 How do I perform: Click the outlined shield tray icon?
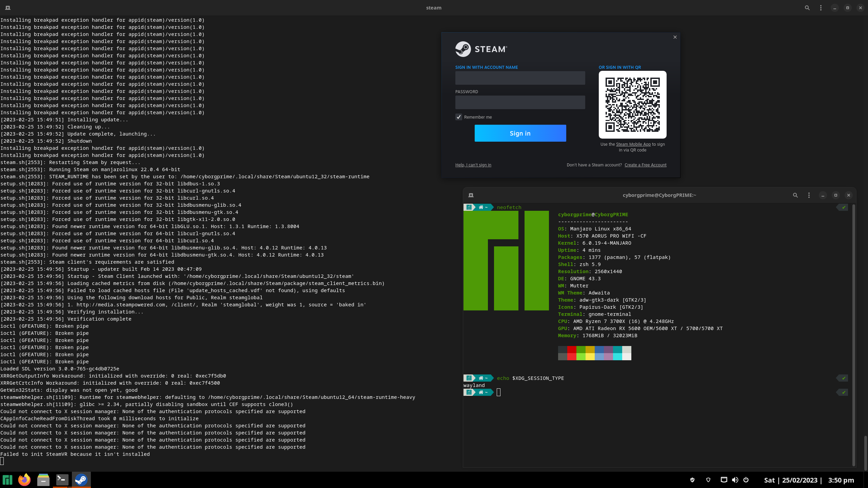(x=708, y=480)
